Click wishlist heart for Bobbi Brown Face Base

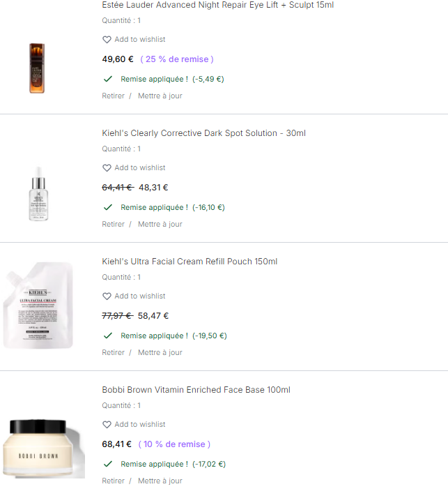point(107,425)
